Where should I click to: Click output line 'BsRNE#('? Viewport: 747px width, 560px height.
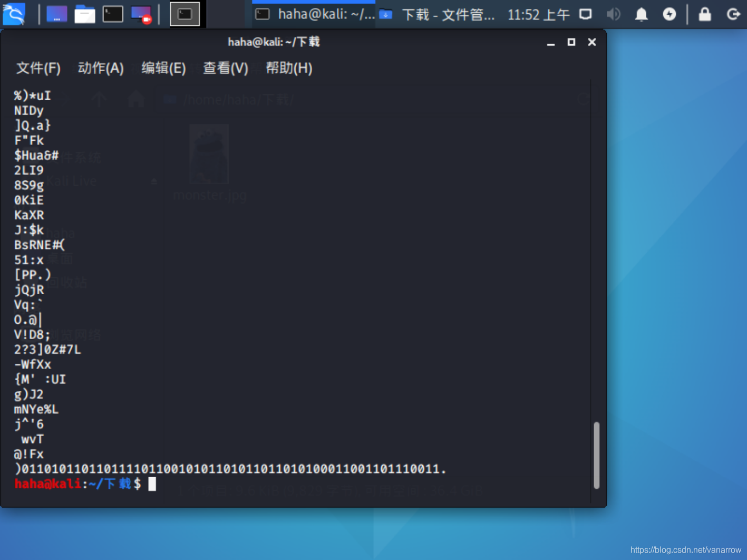[40, 245]
